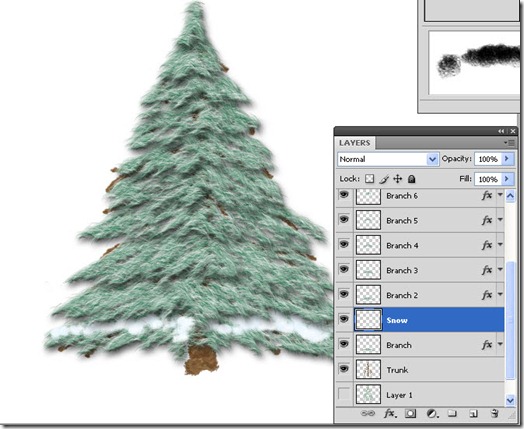Show Layer 1 visibility box
The height and width of the screenshot is (429, 524).
click(x=344, y=394)
